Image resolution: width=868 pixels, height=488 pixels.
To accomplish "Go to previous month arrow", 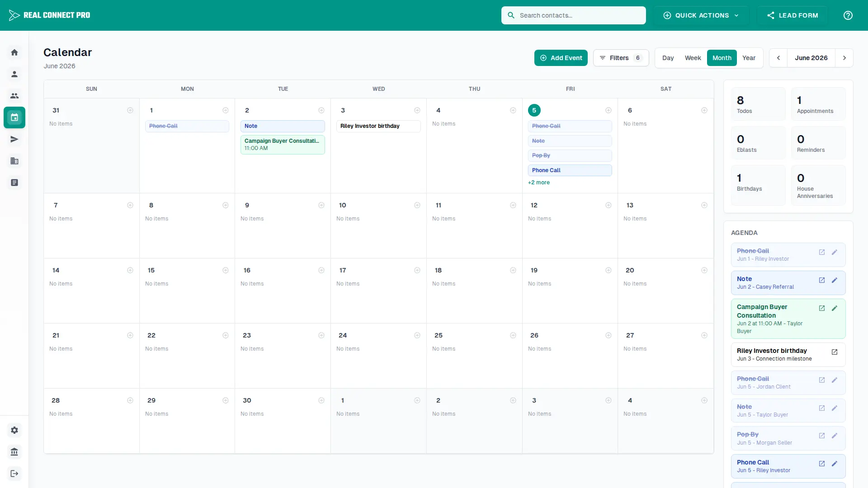I will (778, 58).
